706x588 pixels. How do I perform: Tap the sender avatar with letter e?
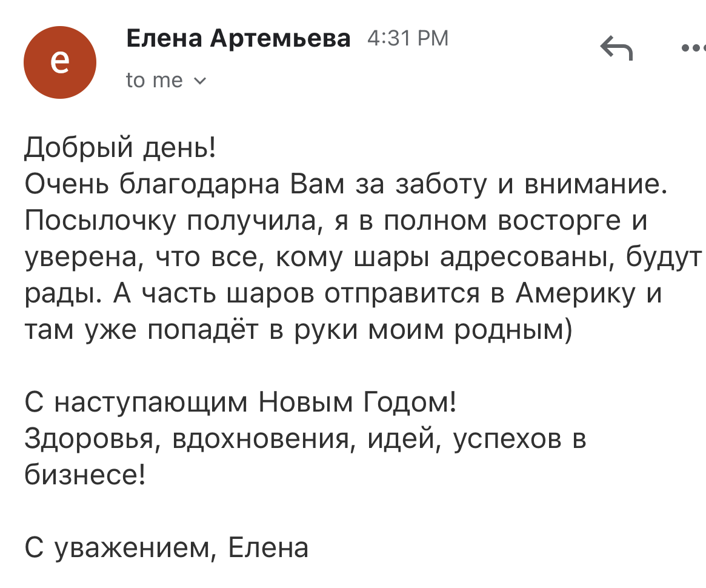coord(60,62)
